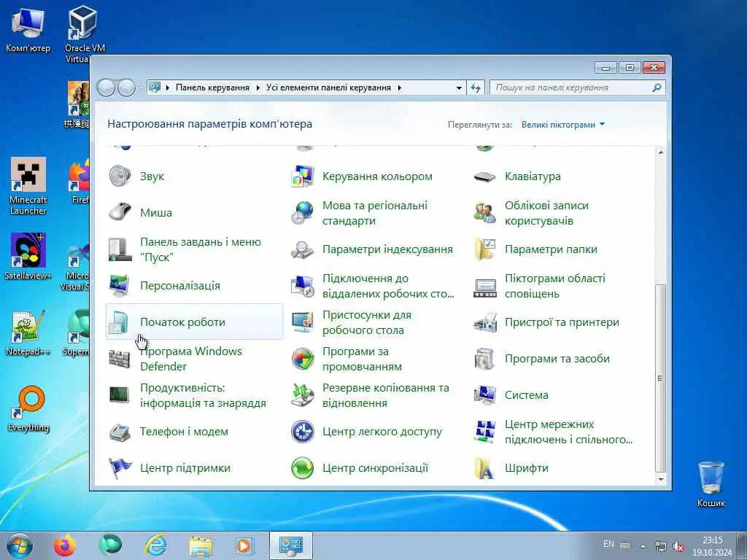Open the Миша mouse icon

(x=120, y=212)
